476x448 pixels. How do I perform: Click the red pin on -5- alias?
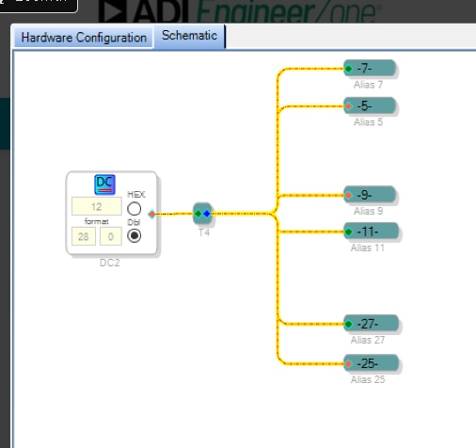click(348, 106)
